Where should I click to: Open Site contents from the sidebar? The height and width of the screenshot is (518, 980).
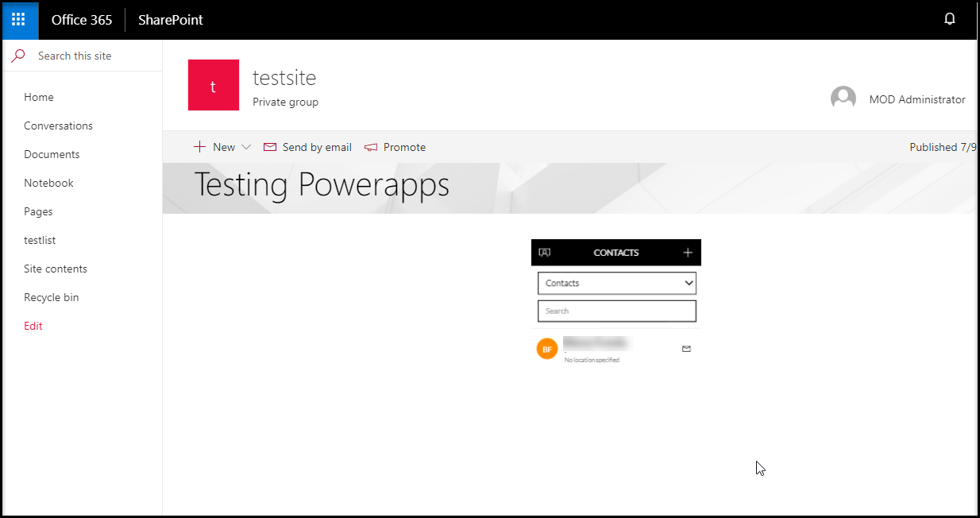[x=56, y=269]
